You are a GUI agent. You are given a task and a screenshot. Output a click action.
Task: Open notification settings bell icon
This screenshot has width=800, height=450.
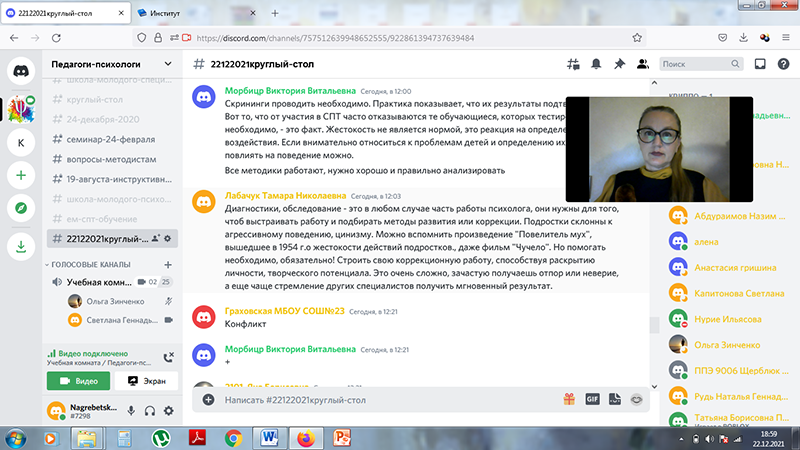tap(596, 64)
